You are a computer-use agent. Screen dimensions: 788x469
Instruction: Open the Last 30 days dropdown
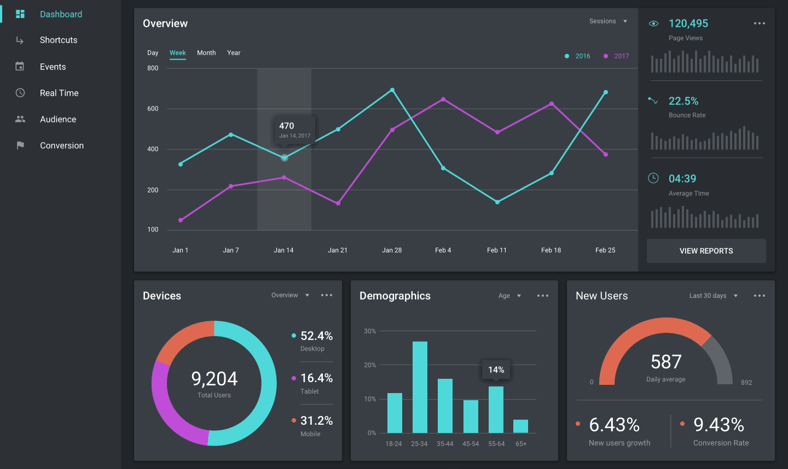(x=713, y=296)
